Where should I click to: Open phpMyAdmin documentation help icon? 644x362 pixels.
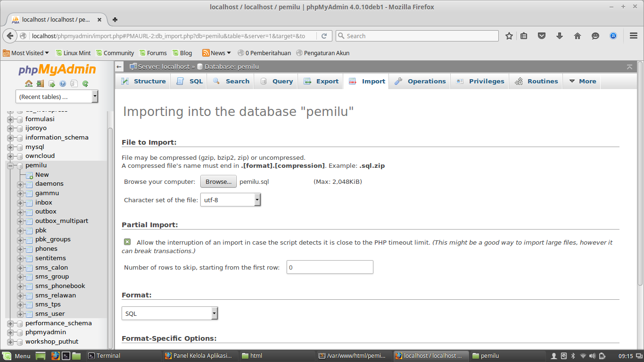tap(63, 84)
